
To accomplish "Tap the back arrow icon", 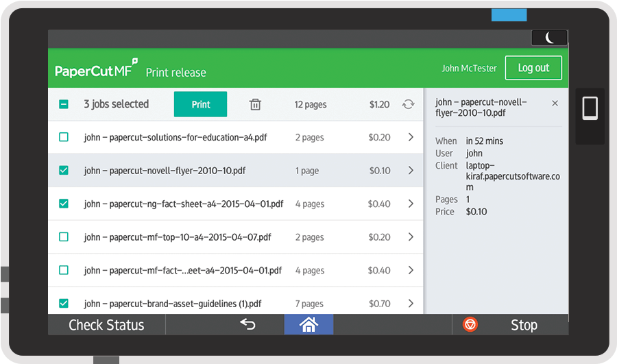I will 248,324.
